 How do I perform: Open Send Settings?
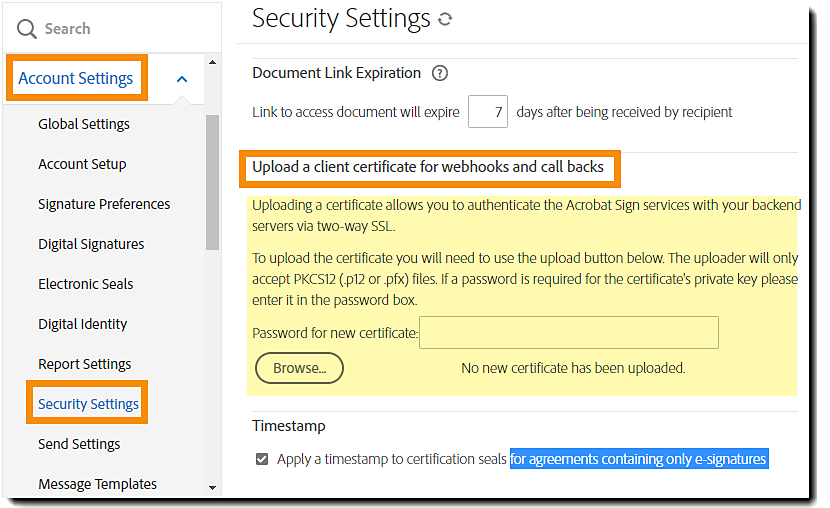79,444
